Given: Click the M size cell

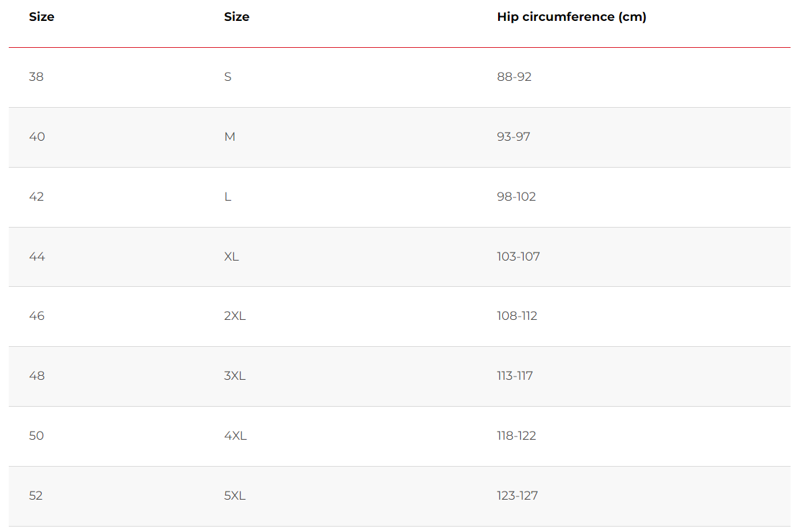Looking at the screenshot, I should (230, 137).
